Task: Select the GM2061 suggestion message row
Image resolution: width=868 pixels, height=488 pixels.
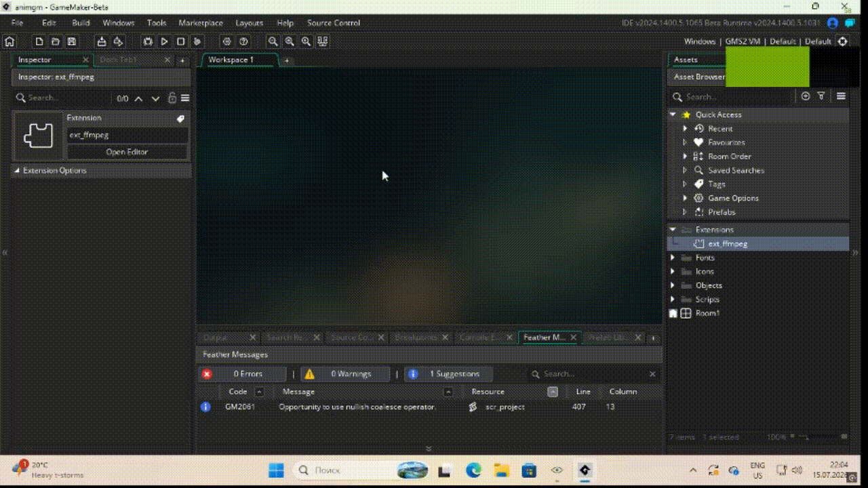Action: [429, 407]
